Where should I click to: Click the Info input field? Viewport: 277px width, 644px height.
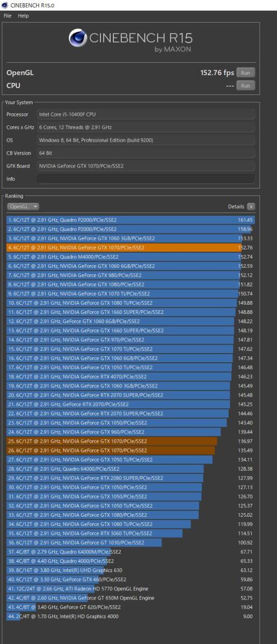point(146,179)
